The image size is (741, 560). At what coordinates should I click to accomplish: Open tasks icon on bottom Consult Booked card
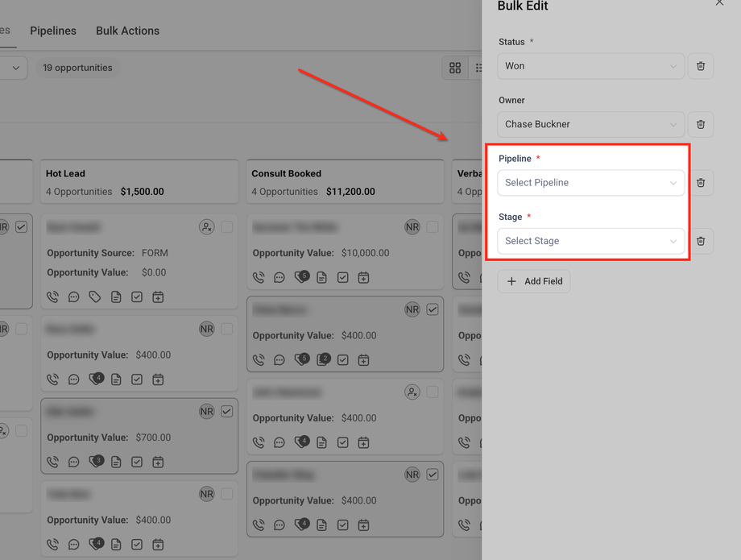pos(342,525)
